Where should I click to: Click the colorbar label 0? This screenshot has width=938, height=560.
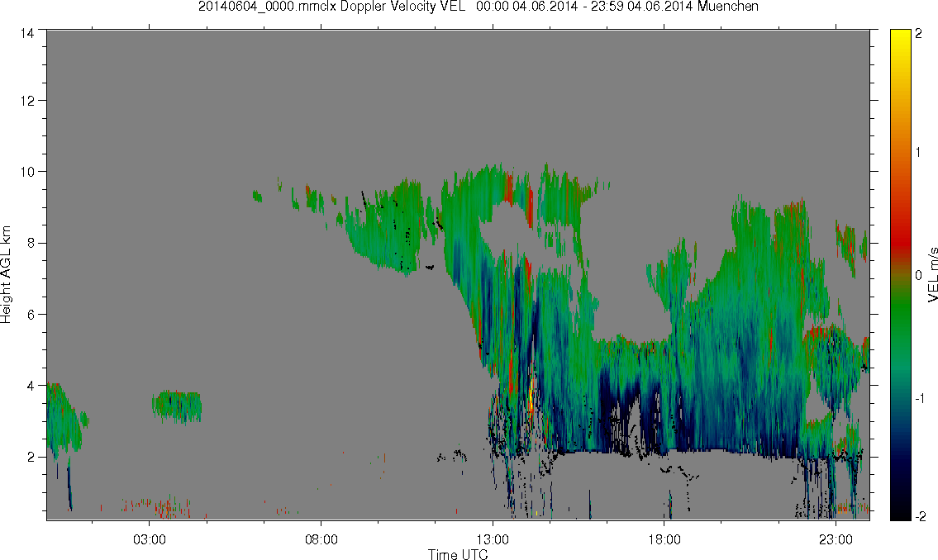(x=919, y=275)
